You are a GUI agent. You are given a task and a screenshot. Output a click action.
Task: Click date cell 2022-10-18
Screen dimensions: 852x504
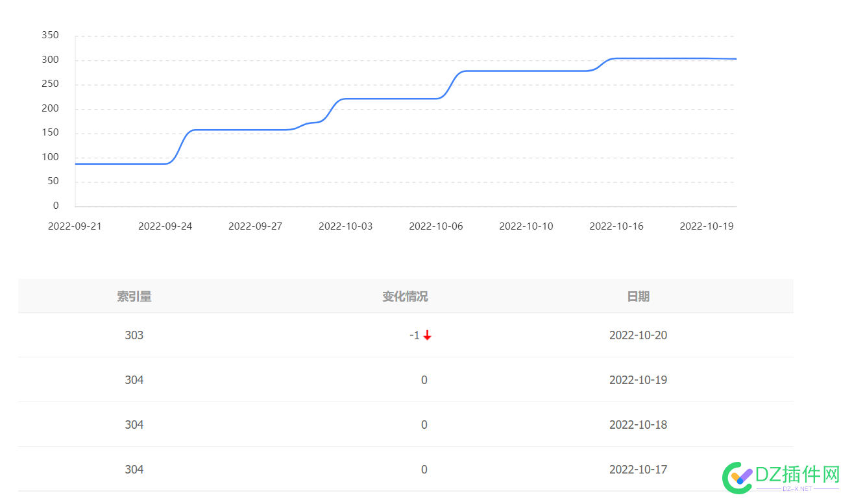638,425
